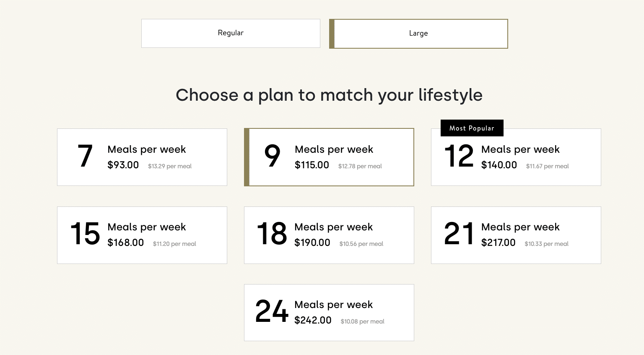
Task: Click the $115.00 price label
Action: tap(312, 165)
